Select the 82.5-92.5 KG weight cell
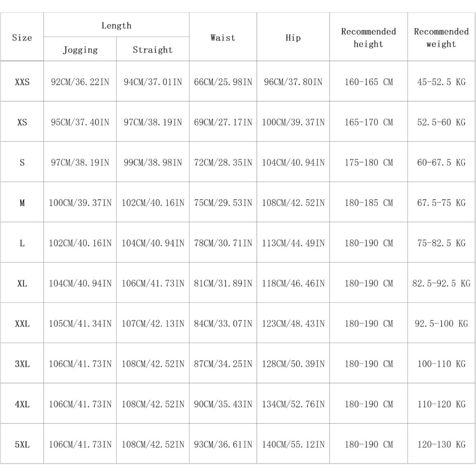The height and width of the screenshot is (476, 476). (x=441, y=283)
